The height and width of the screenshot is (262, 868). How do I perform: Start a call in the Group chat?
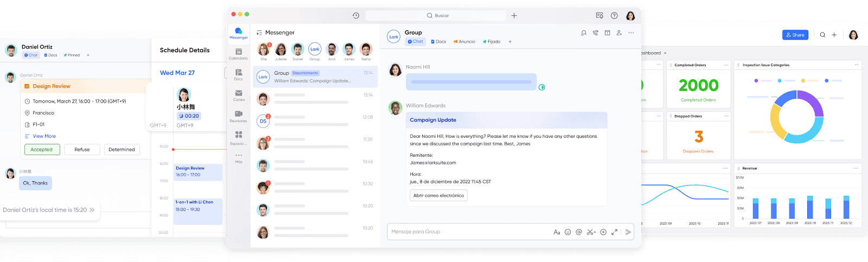click(596, 33)
